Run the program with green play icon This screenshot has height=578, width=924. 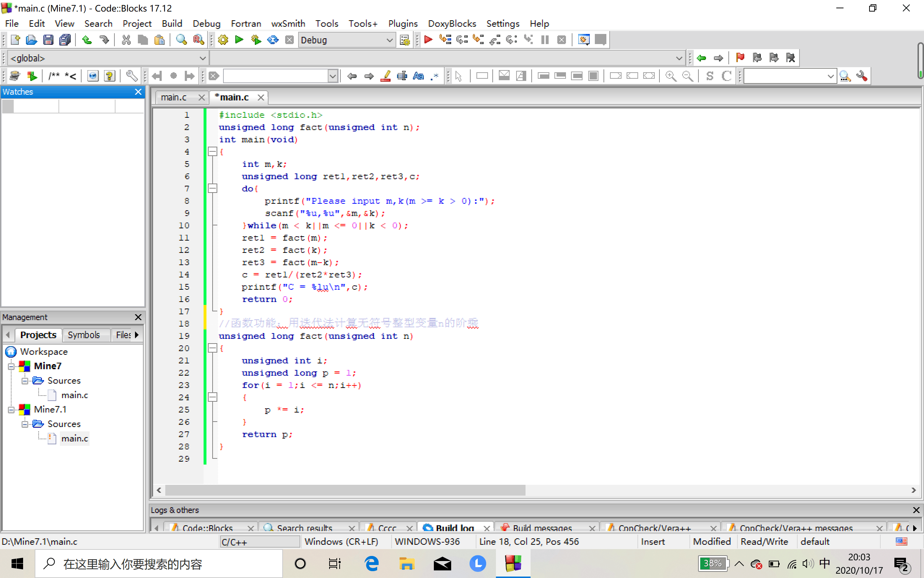[239, 40]
